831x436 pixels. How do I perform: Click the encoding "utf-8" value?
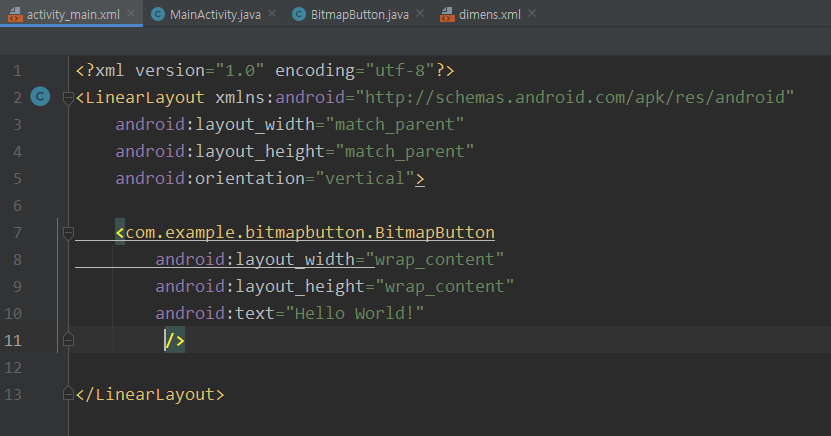(400, 70)
